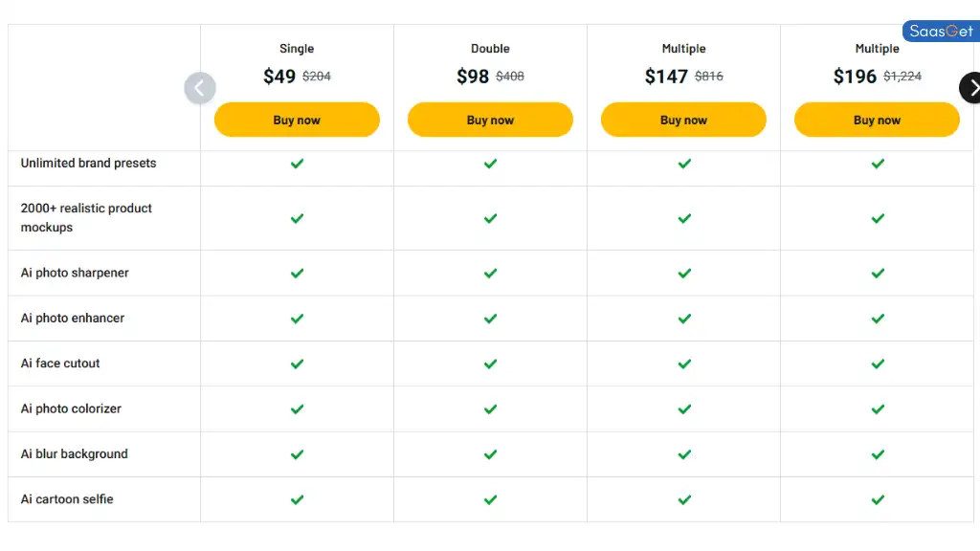Select the Single plan column header
The height and width of the screenshot is (551, 980).
tap(297, 48)
